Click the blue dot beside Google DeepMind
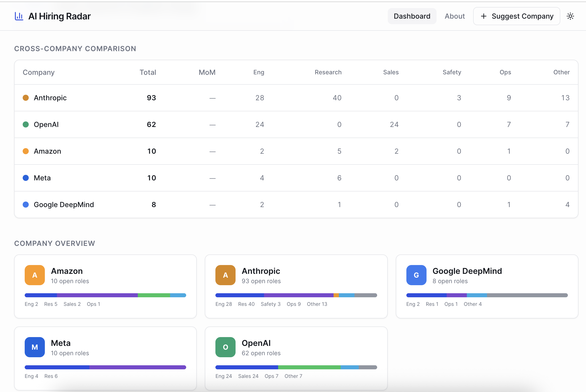 (26, 205)
